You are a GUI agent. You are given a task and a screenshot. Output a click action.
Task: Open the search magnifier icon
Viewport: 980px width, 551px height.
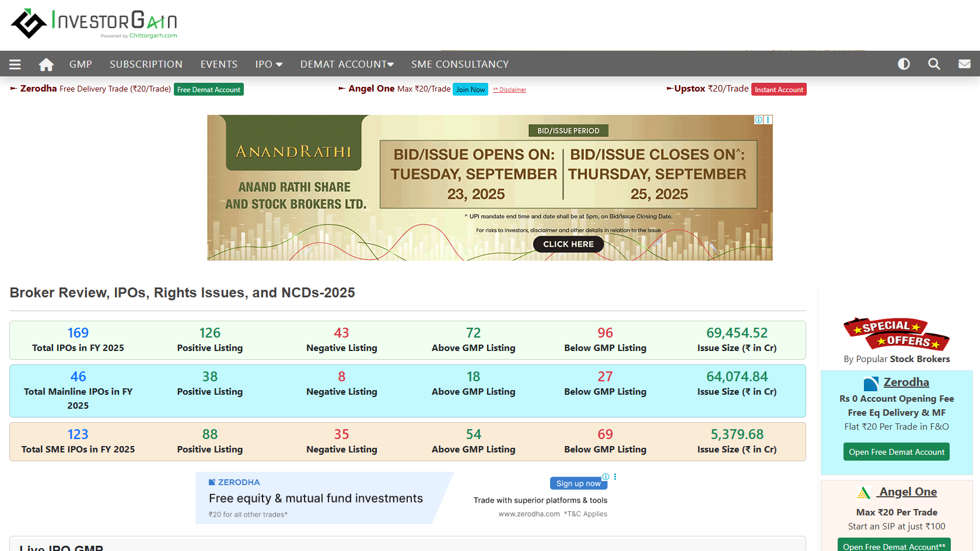pyautogui.click(x=934, y=64)
